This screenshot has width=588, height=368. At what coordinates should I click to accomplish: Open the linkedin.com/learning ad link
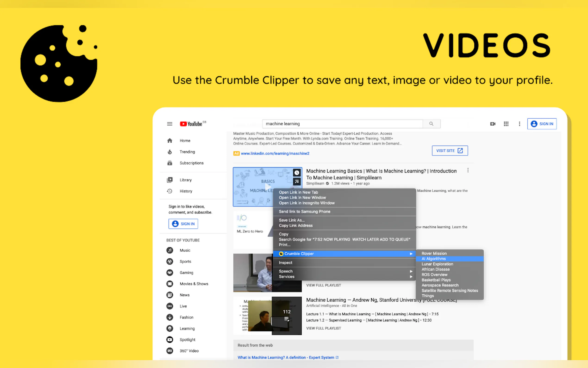point(275,154)
